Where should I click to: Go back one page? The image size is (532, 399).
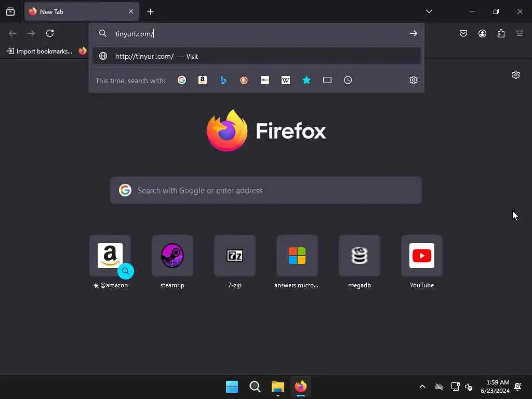point(12,33)
